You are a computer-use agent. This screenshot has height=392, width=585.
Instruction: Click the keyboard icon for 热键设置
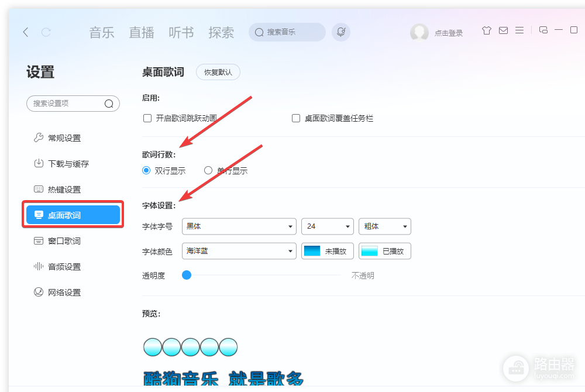pos(39,189)
